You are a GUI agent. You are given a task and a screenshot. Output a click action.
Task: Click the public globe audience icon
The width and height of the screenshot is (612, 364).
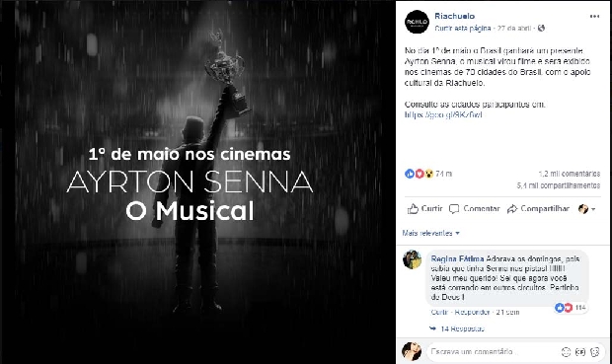541,28
